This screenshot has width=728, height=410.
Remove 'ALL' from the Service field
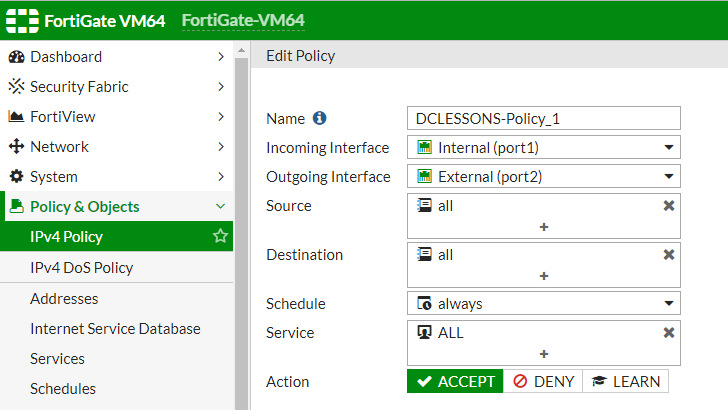[669, 332]
